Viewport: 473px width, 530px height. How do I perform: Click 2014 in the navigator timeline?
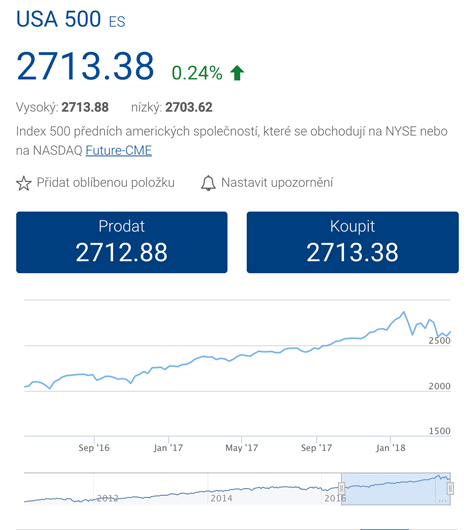[x=221, y=498]
